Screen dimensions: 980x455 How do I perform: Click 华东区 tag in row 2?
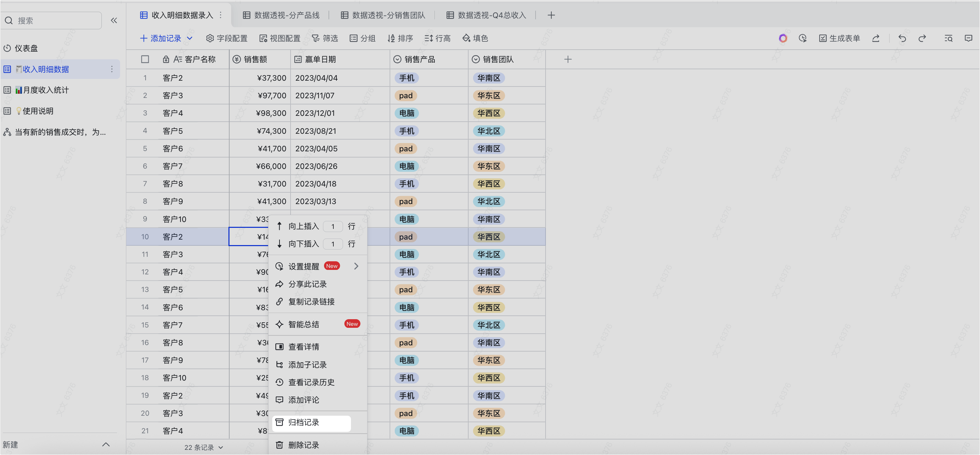[489, 96]
